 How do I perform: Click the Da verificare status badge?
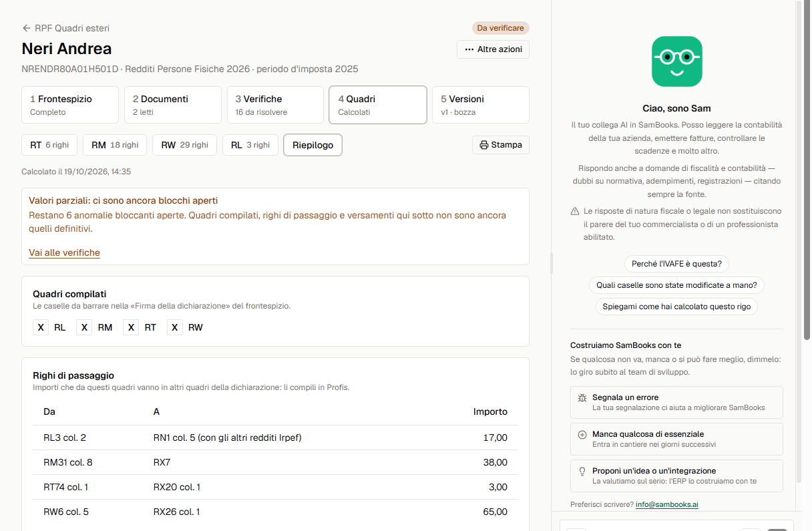click(x=500, y=28)
